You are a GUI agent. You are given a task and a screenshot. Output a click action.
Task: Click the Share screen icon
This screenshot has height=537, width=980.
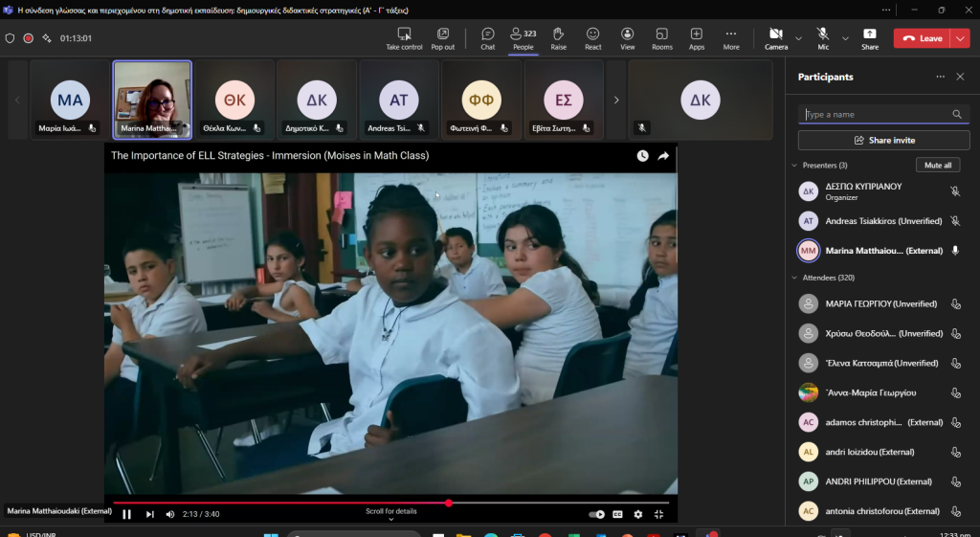(869, 38)
